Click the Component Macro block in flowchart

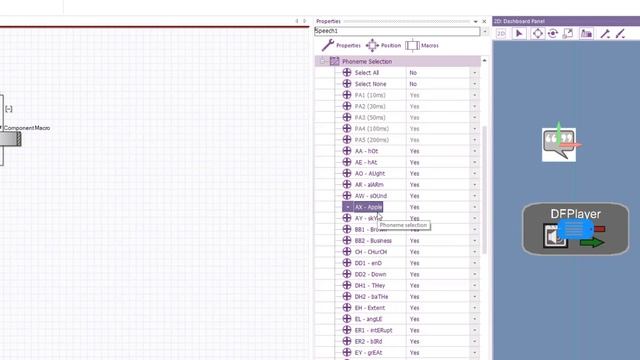[x=11, y=139]
